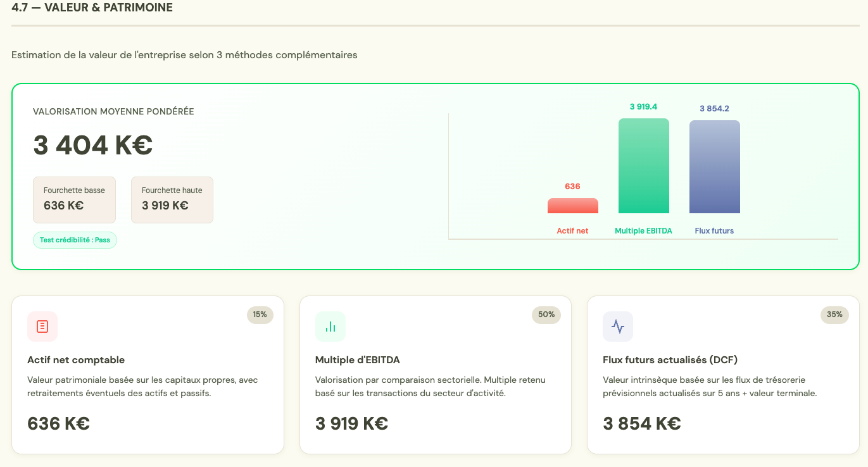The width and height of the screenshot is (868, 467).
Task: Click the 35% weight badge
Action: [834, 314]
